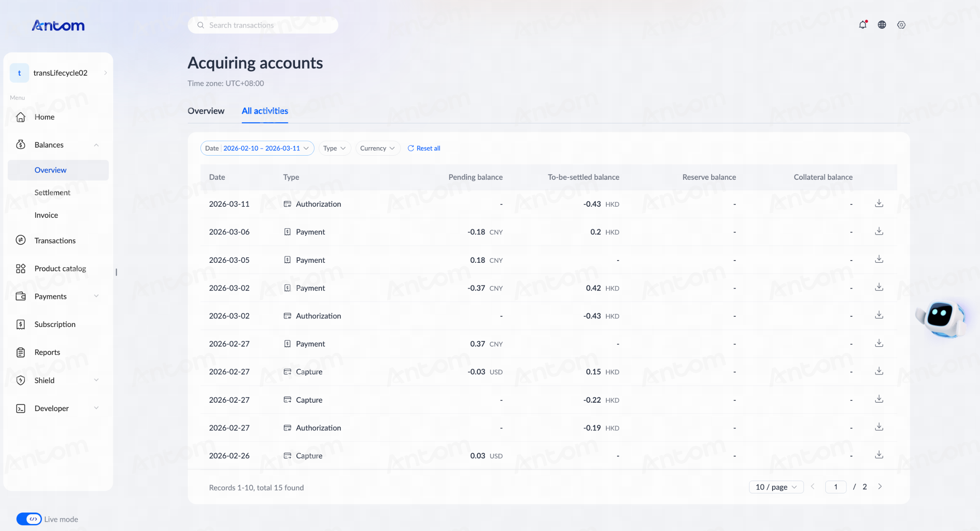980x531 pixels.
Task: Change the 10 / page size selector
Action: pyautogui.click(x=776, y=487)
